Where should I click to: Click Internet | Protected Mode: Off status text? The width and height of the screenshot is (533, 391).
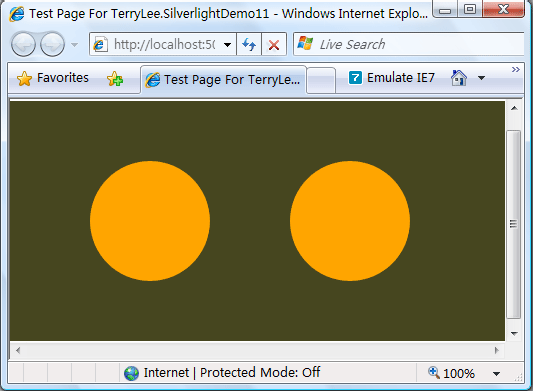(232, 373)
